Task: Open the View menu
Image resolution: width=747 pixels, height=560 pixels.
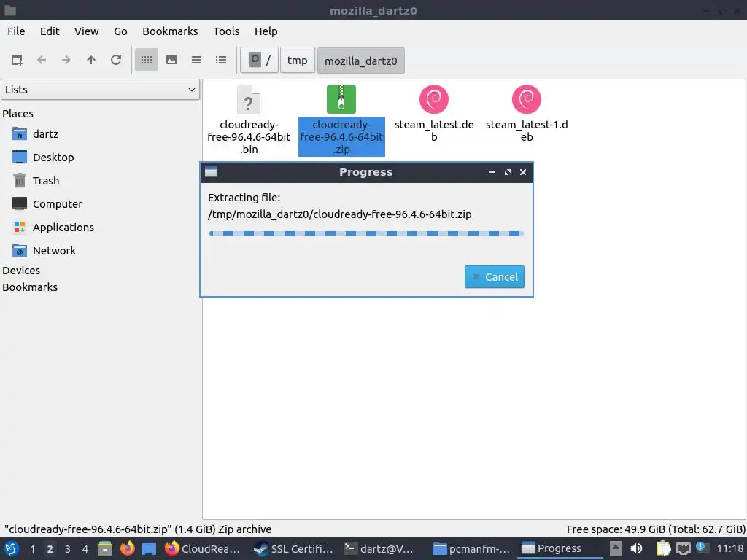Action: (86, 31)
